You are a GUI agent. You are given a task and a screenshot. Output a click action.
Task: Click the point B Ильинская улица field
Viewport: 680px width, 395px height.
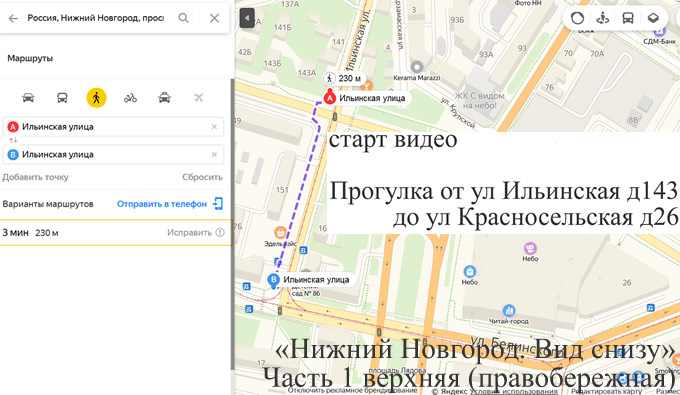[113, 154]
